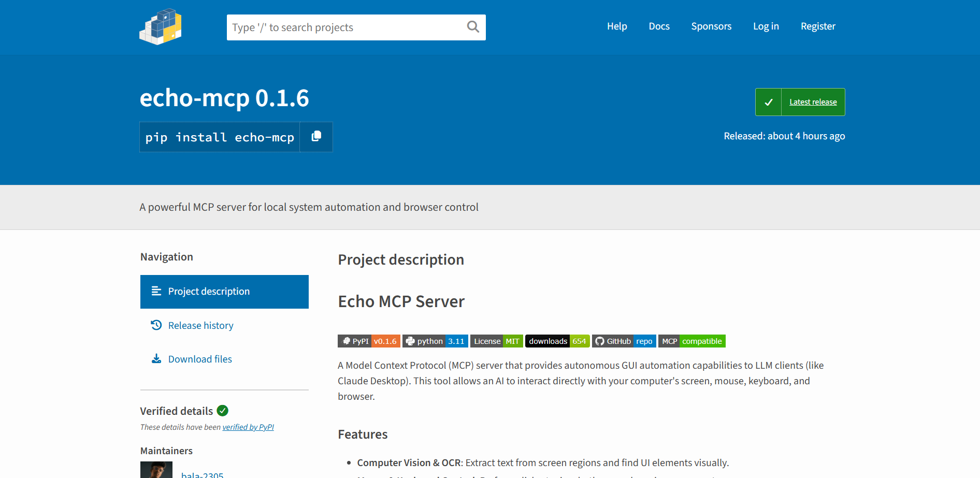
Task: Open the GitHub repo badge
Action: click(624, 341)
